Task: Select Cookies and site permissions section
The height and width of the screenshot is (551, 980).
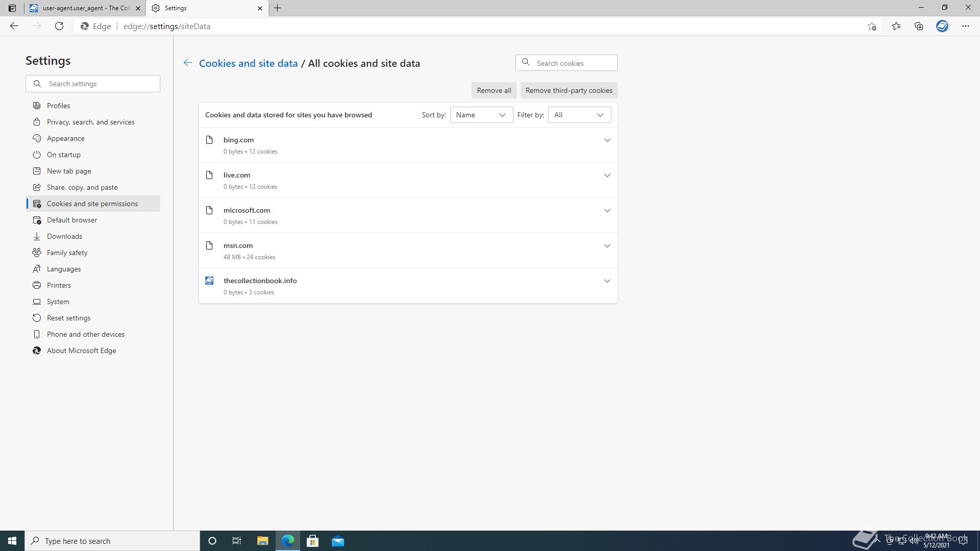Action: 93,204
